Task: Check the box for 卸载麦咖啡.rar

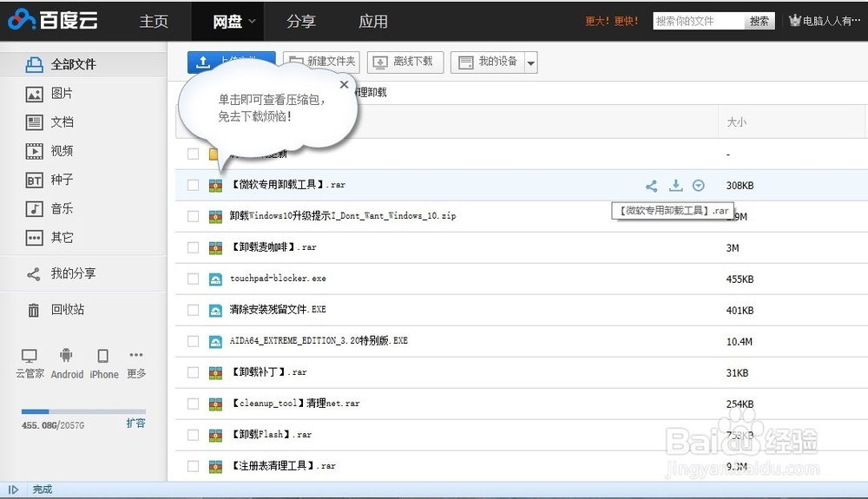Action: [x=193, y=248]
